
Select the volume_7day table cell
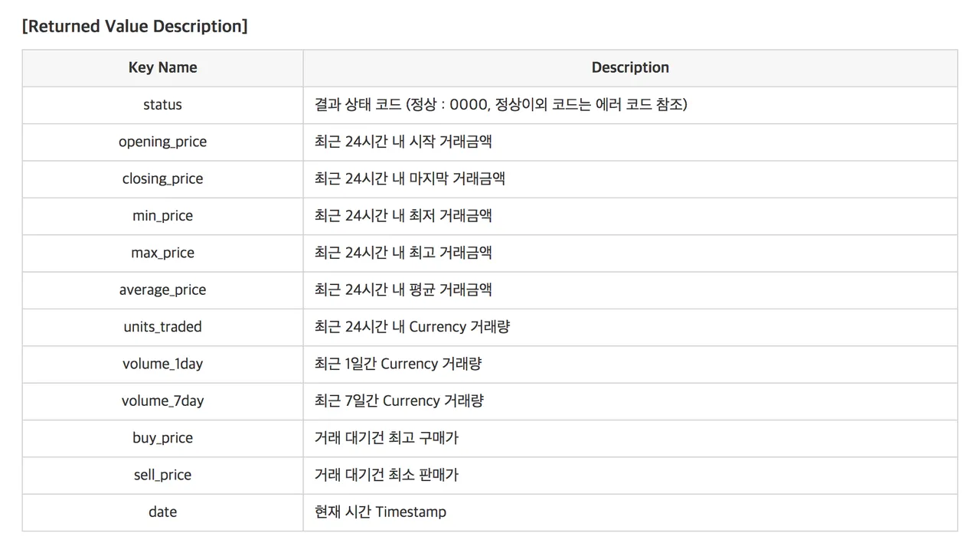click(162, 401)
